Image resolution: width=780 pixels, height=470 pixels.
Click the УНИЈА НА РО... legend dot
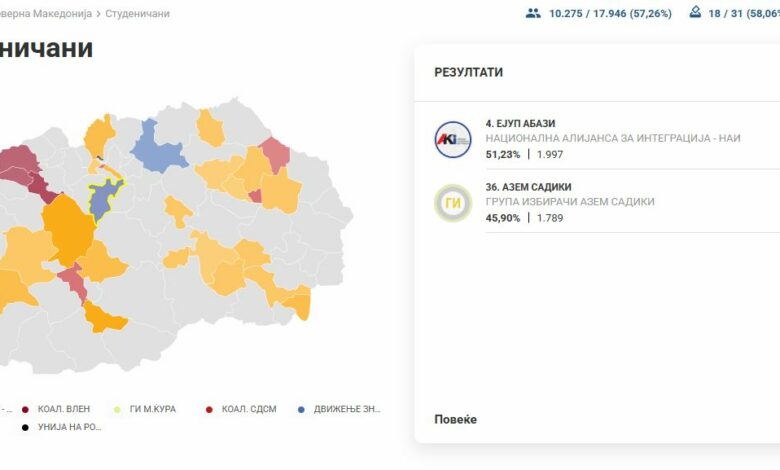24,427
